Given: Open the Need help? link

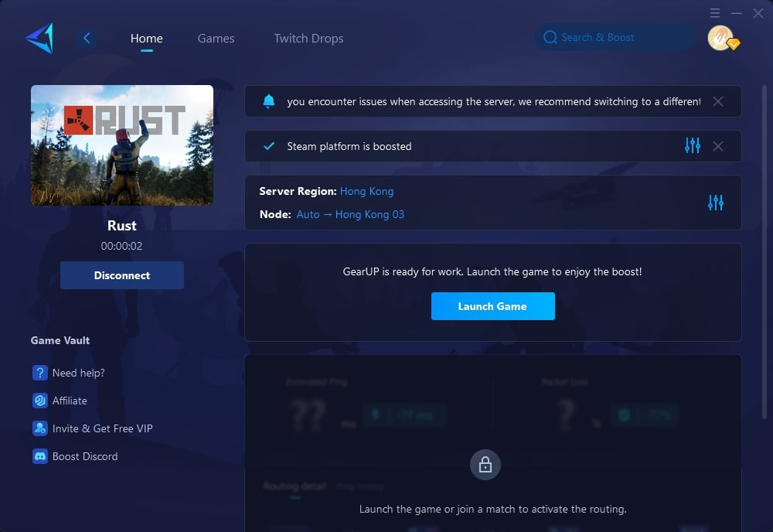Looking at the screenshot, I should 78,373.
